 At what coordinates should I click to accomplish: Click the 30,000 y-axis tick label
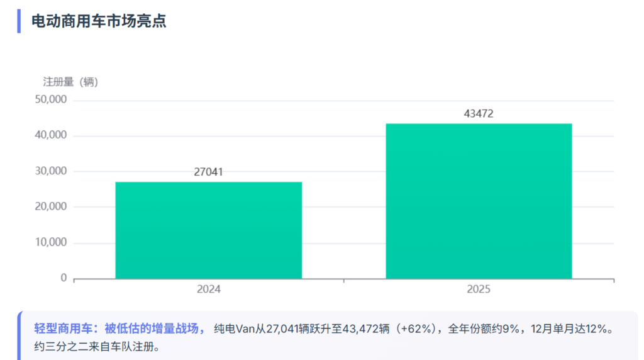pyautogui.click(x=52, y=171)
